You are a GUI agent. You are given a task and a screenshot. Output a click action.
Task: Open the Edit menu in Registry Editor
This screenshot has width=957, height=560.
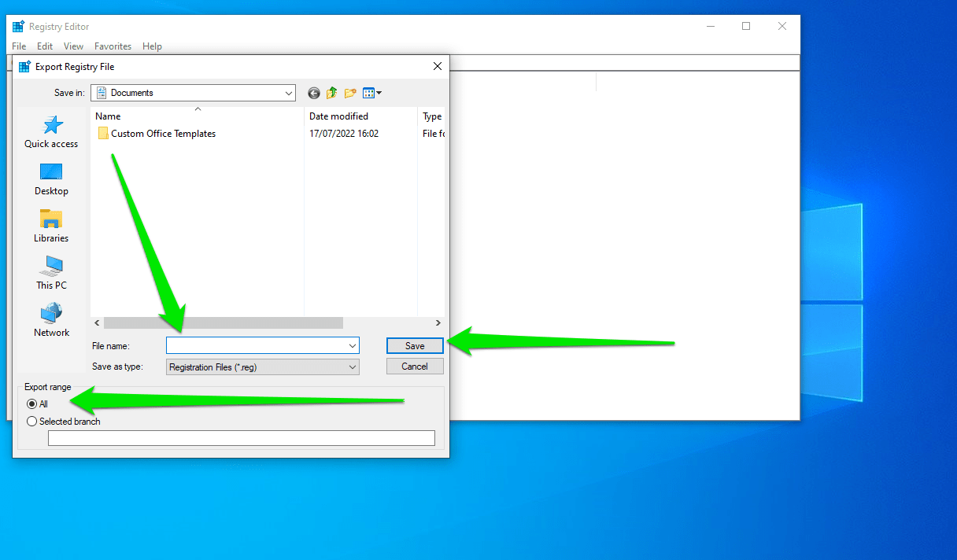tap(45, 46)
